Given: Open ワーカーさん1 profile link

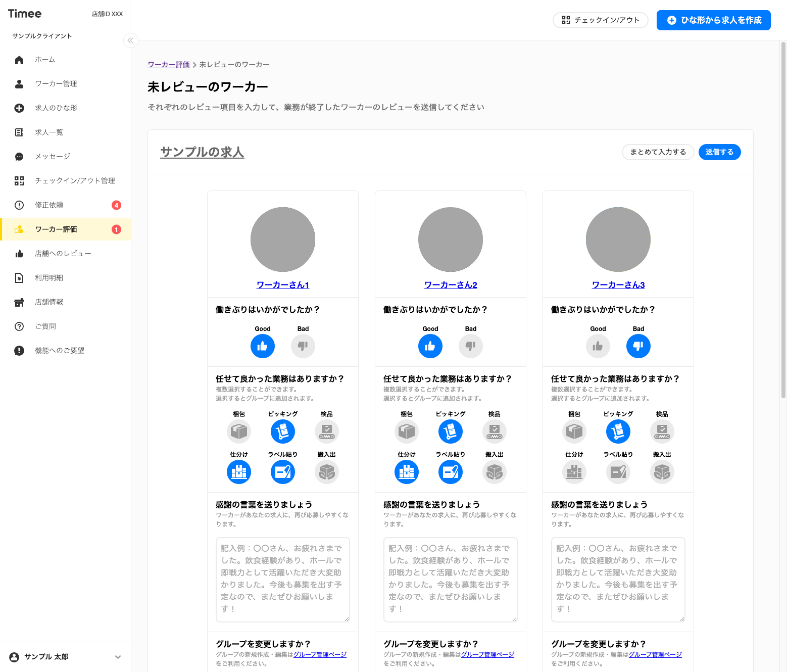Looking at the screenshot, I should (283, 285).
